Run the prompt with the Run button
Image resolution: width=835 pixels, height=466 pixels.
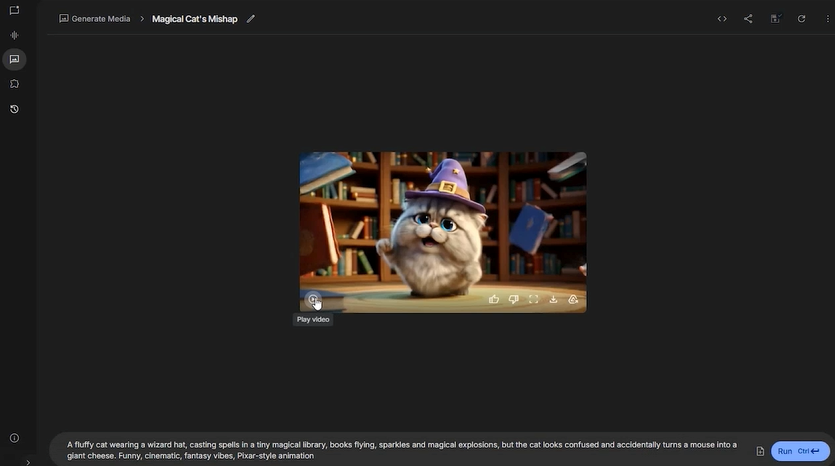(x=800, y=451)
